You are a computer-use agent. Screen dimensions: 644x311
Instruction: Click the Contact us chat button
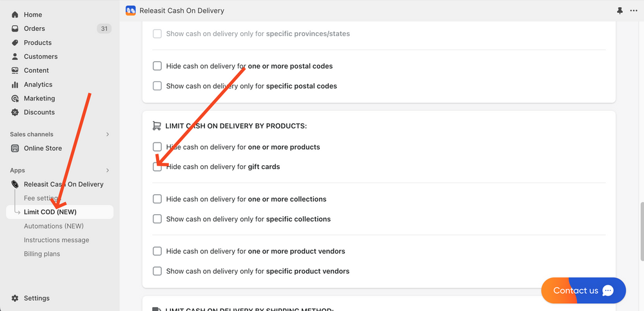[x=583, y=290]
